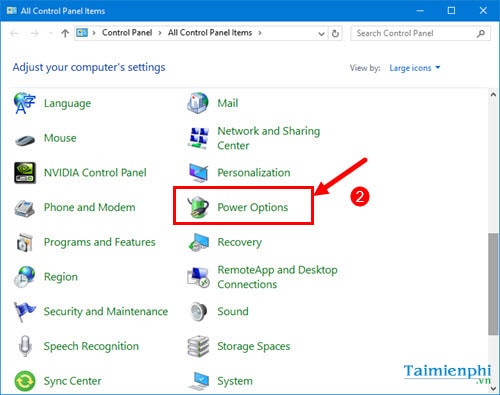Click the title bar Control Panel window icon
The width and height of the screenshot is (500, 395).
12,11
